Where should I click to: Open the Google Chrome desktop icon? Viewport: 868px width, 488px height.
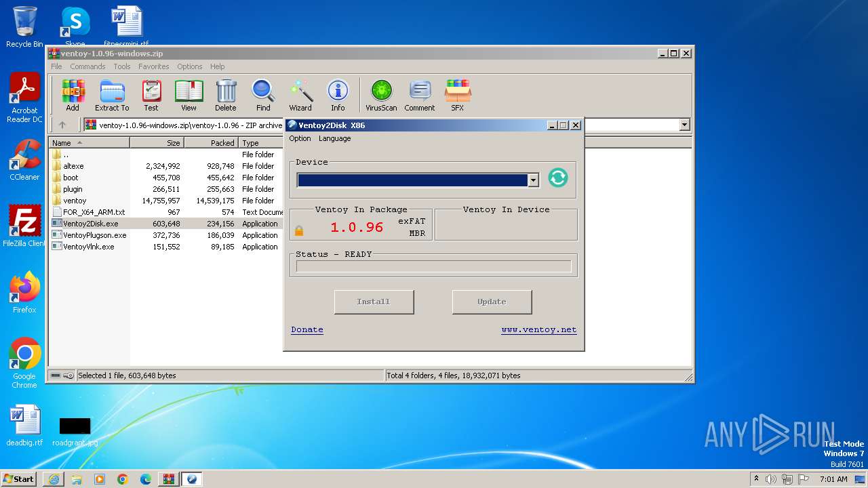(24, 363)
